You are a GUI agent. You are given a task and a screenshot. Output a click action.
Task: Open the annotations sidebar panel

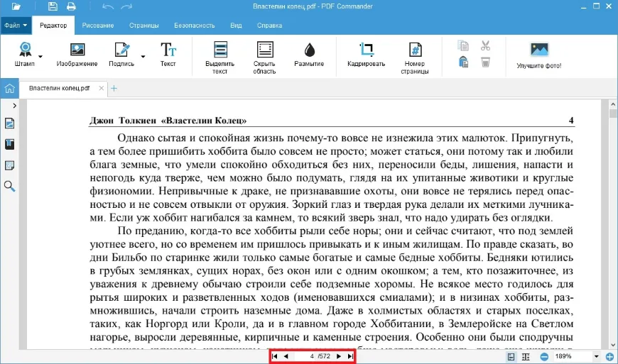coord(9,165)
